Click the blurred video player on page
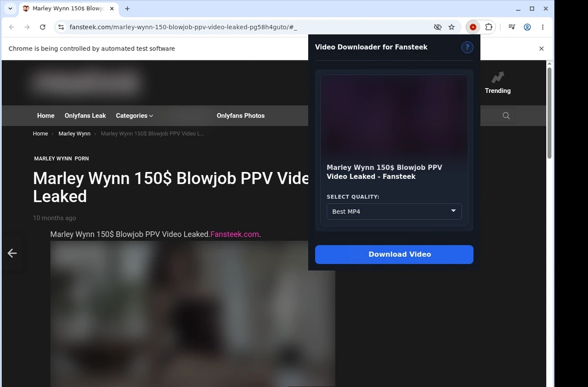 point(193,314)
